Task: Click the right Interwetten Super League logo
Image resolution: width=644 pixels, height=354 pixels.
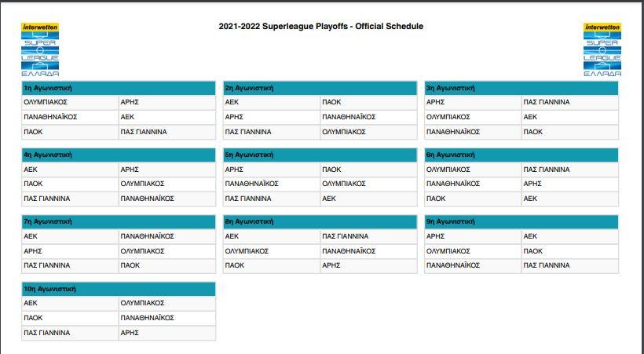Action: click(602, 49)
